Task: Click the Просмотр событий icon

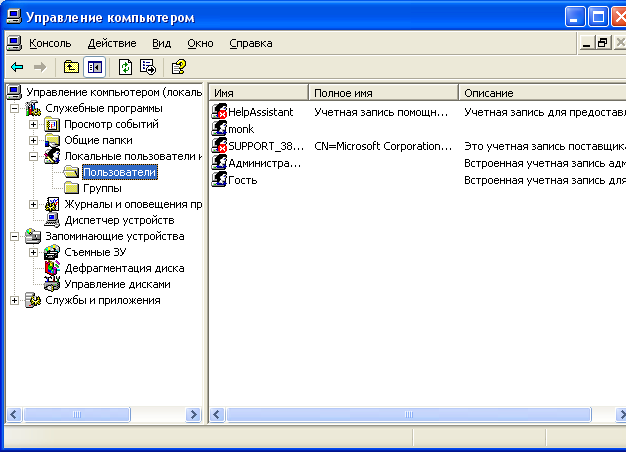Action: point(52,124)
